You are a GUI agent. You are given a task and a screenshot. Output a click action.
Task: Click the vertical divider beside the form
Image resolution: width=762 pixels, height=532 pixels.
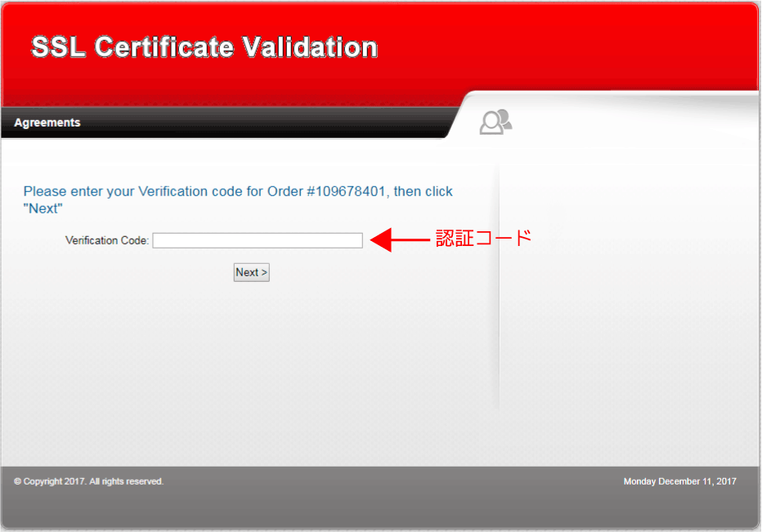click(496, 286)
